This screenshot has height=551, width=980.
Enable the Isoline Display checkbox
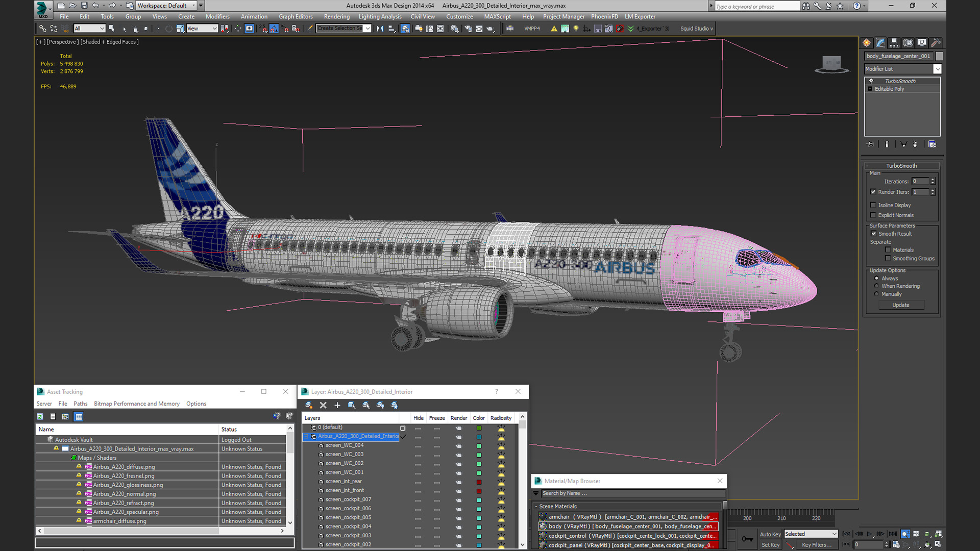[873, 205]
